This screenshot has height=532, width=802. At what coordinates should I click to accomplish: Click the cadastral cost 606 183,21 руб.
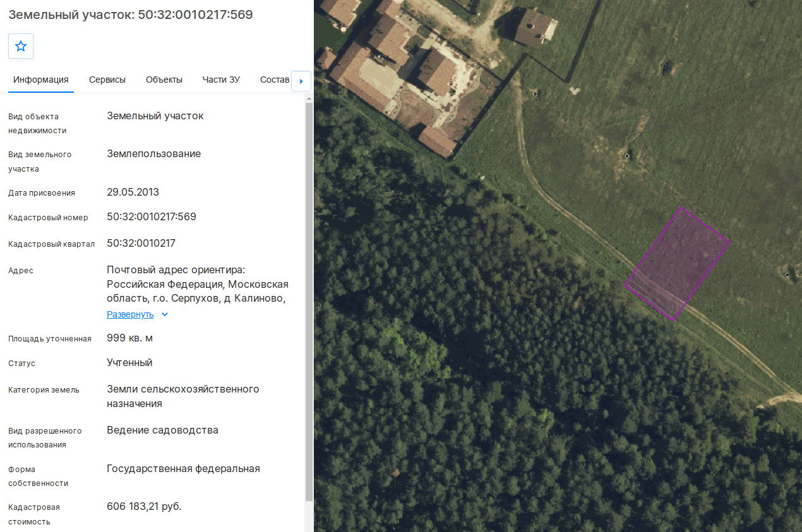click(x=144, y=507)
